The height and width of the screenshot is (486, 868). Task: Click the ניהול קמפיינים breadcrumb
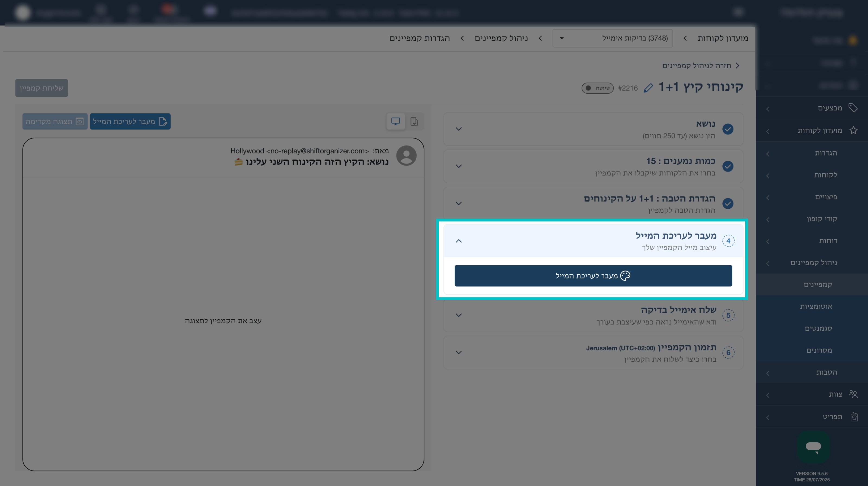point(501,38)
